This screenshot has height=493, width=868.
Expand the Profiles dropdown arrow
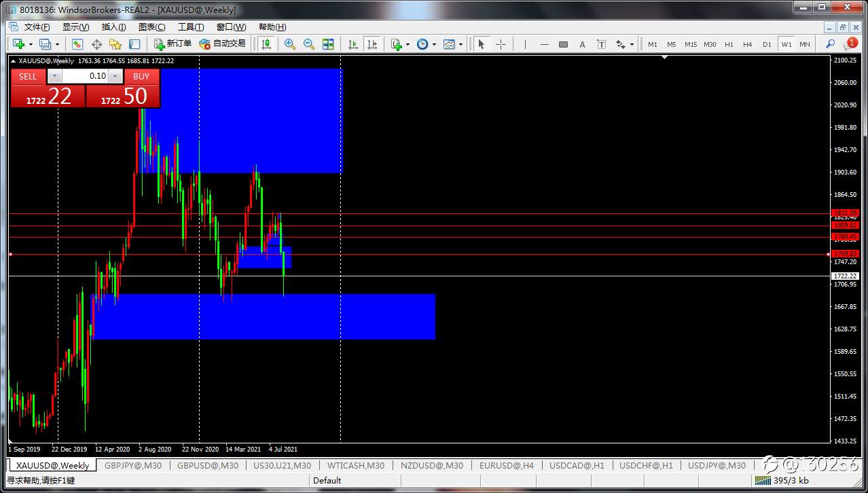(x=57, y=44)
